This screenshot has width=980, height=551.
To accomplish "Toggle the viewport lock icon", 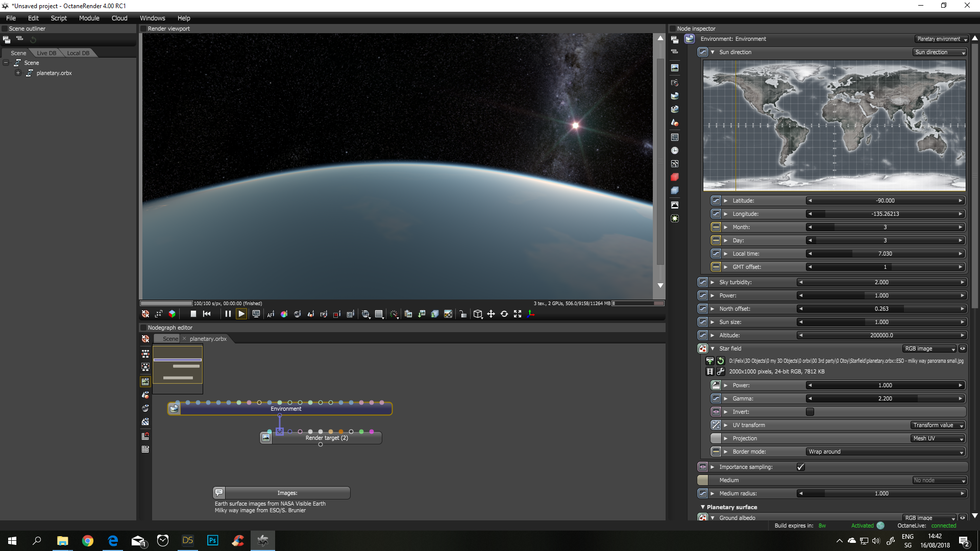I will pos(462,314).
